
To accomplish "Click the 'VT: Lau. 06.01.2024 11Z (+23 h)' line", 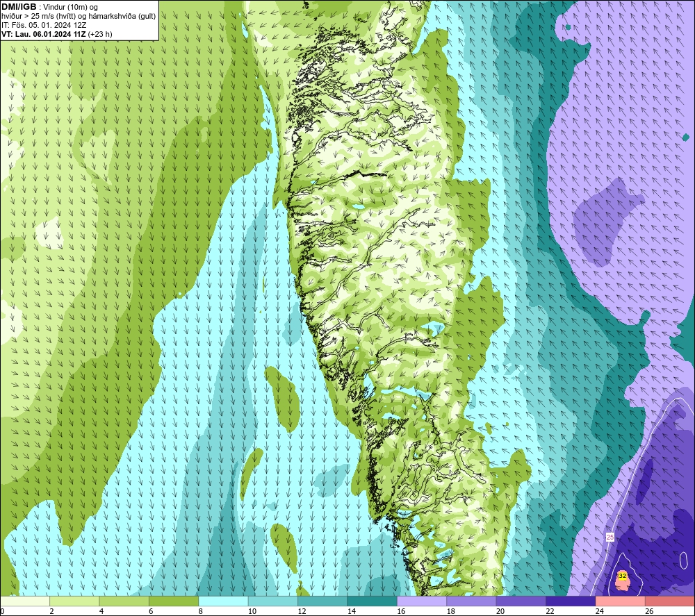I will click(x=57, y=34).
